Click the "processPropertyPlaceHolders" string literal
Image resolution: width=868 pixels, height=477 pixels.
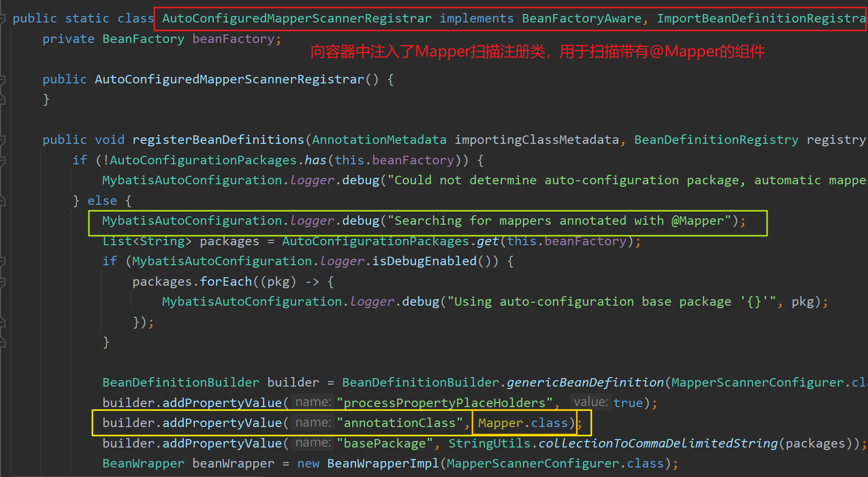[445, 403]
